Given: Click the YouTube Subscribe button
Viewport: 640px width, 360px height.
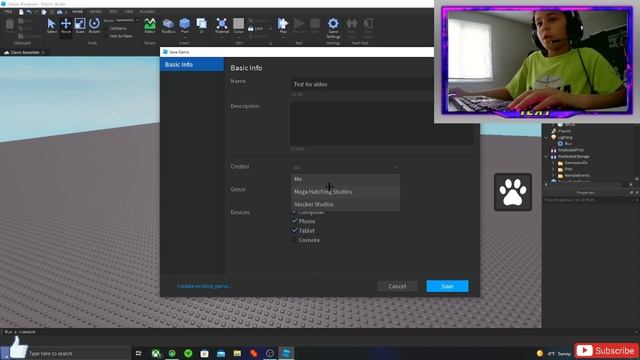Looking at the screenshot, I should tap(607, 350).
